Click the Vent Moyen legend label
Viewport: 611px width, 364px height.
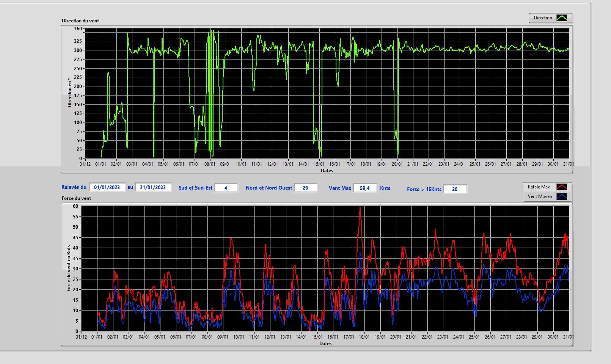coord(540,196)
